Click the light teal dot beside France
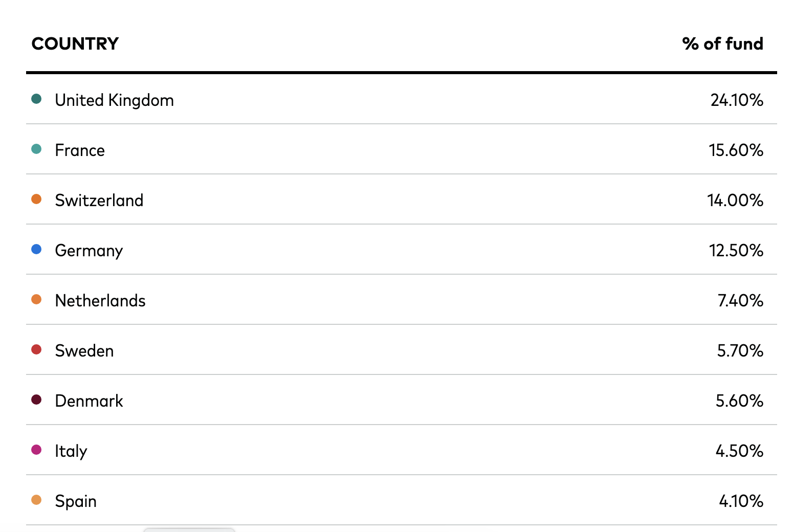The width and height of the screenshot is (793, 532). click(36, 149)
